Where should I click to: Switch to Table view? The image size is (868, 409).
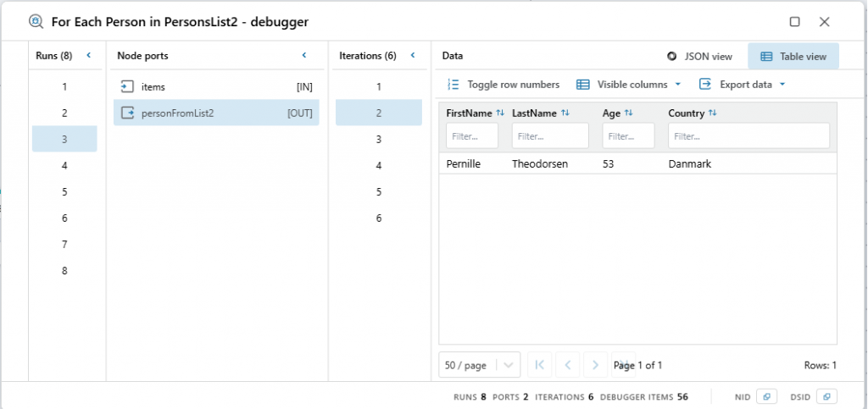793,57
